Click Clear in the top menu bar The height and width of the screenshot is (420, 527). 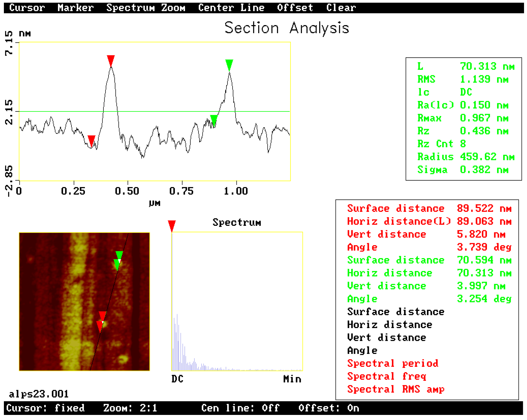pyautogui.click(x=341, y=7)
